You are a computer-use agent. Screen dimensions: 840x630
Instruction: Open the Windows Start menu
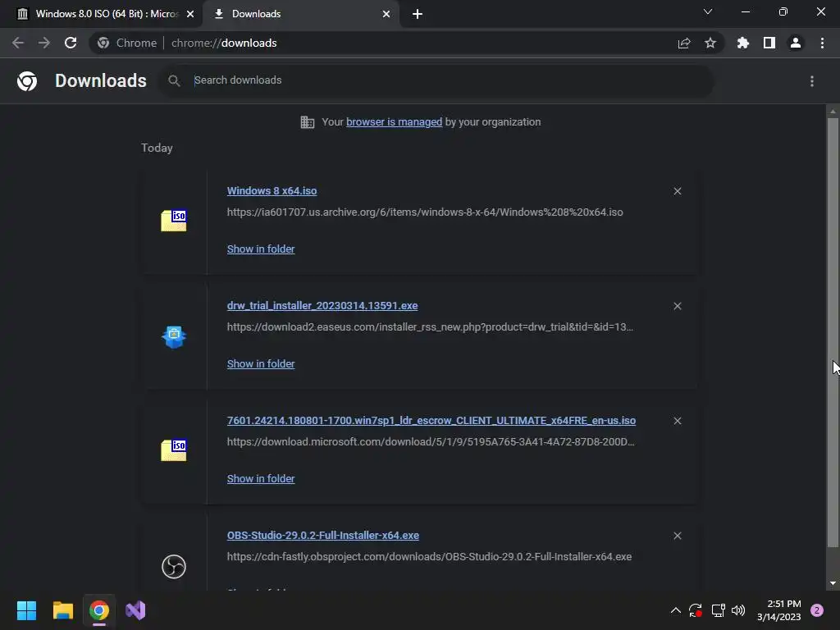[26, 610]
